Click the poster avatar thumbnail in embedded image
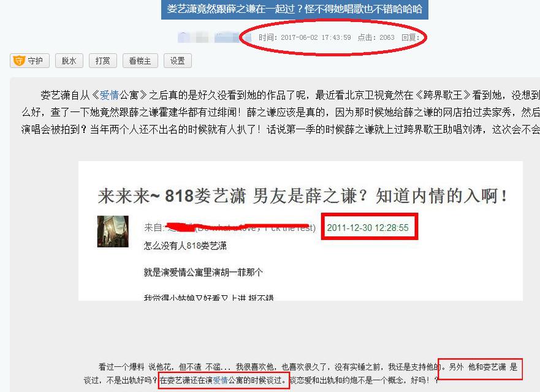Screen dimensions: 540x392 (113, 232)
